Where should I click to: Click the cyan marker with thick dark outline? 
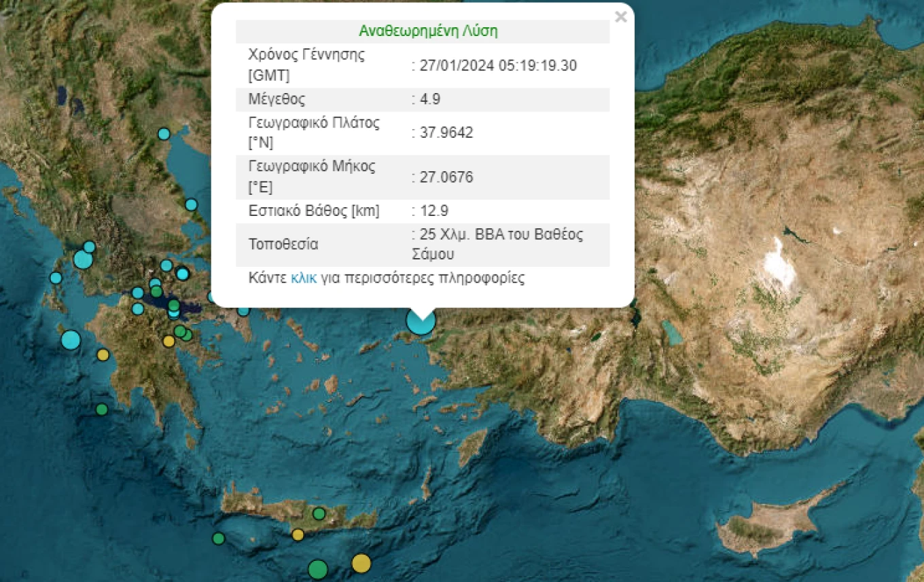click(182, 274)
